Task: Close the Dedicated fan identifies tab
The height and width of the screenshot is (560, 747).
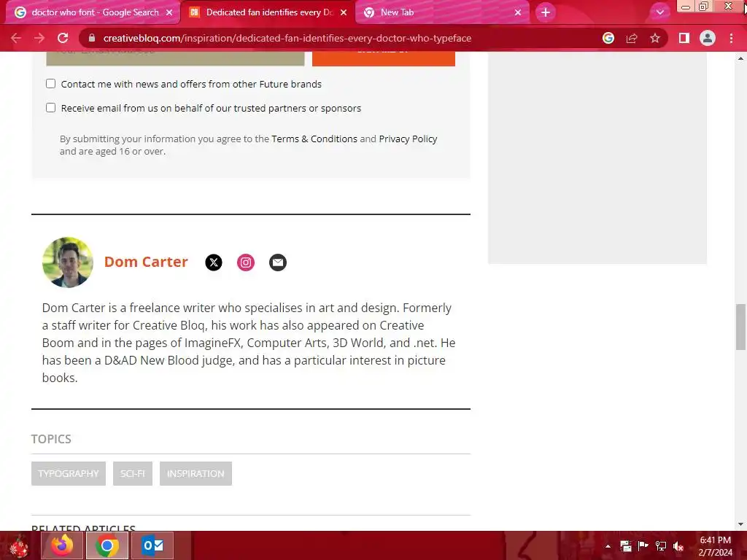Action: [344, 12]
